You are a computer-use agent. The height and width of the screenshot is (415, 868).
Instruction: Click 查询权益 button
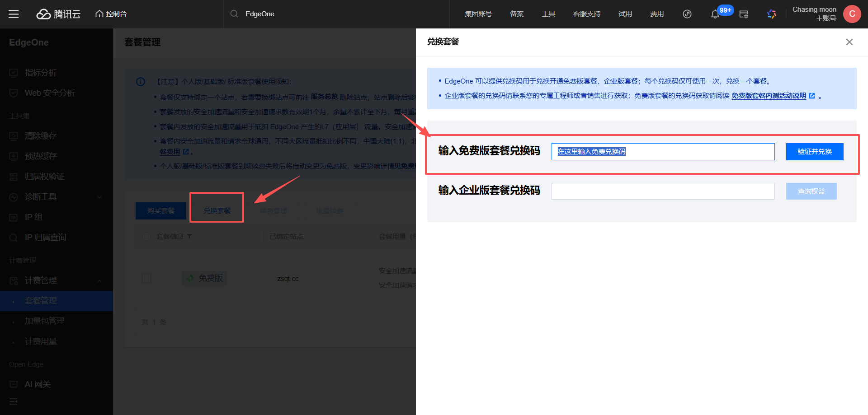(x=811, y=191)
